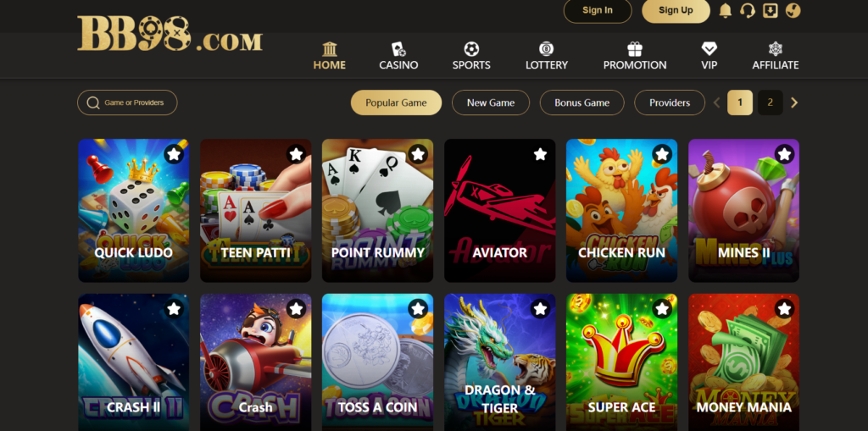The image size is (868, 431).
Task: Focus the Game or Providers search field
Action: 127,103
